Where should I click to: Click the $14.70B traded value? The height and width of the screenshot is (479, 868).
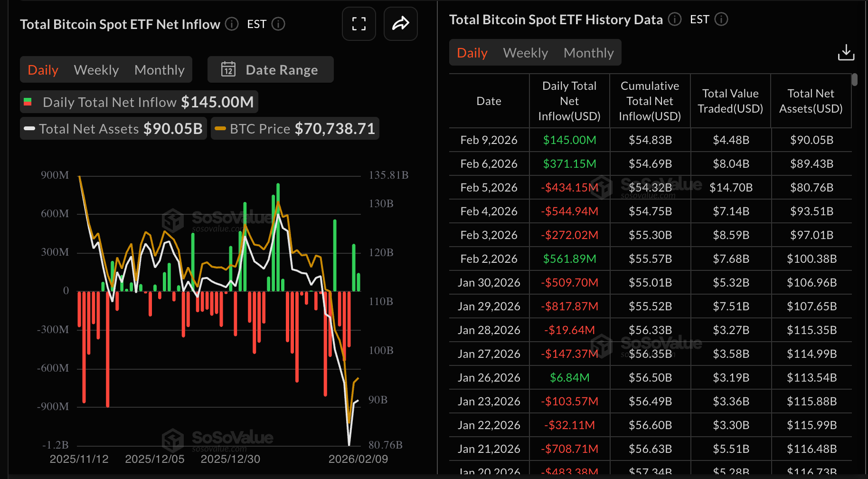point(731,187)
